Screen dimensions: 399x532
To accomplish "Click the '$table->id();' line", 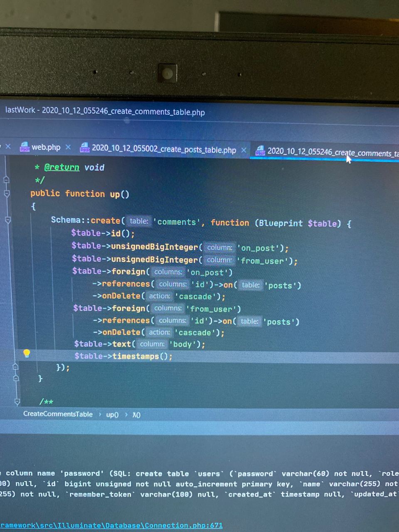I will click(103, 233).
